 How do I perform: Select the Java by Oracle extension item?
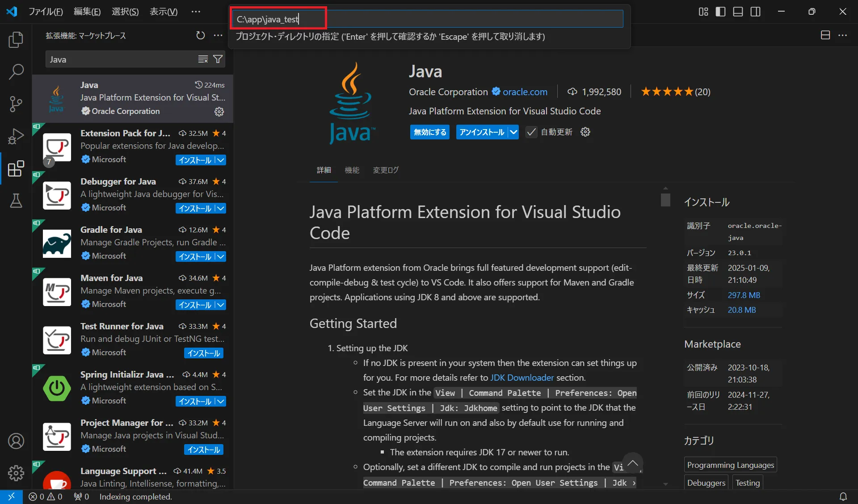click(133, 98)
